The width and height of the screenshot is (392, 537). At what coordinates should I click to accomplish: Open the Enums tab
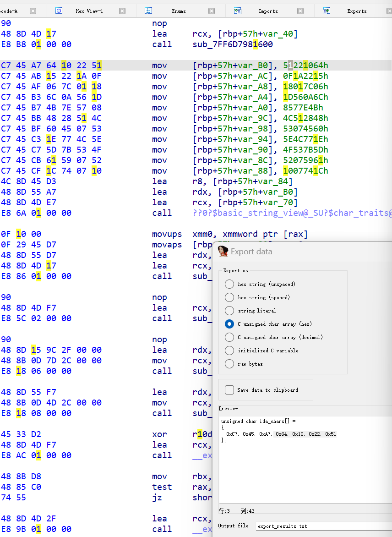pos(179,11)
